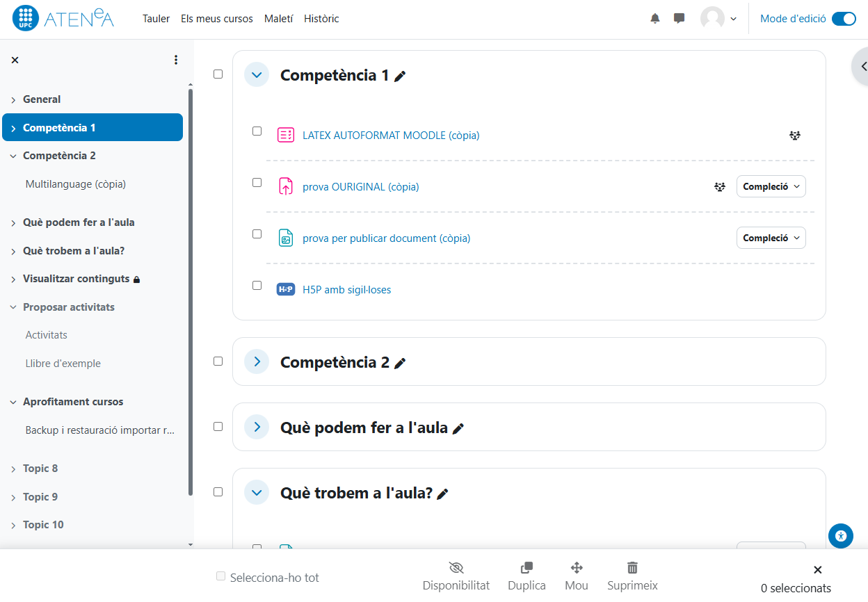Open the messages chat bubble icon

680,19
